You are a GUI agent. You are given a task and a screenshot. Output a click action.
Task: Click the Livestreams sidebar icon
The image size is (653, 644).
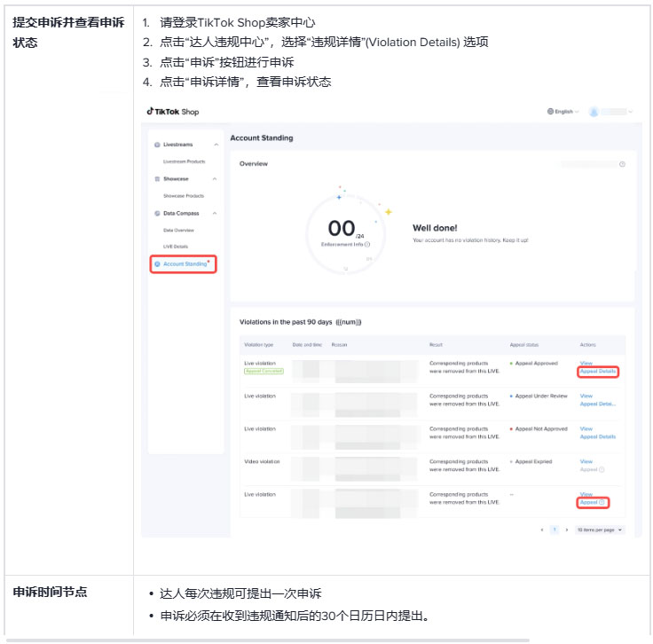tap(157, 145)
